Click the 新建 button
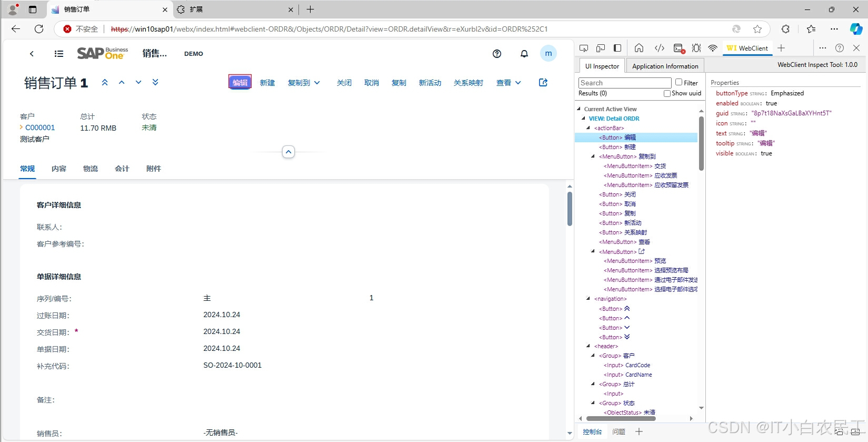868x442 pixels. pos(267,83)
